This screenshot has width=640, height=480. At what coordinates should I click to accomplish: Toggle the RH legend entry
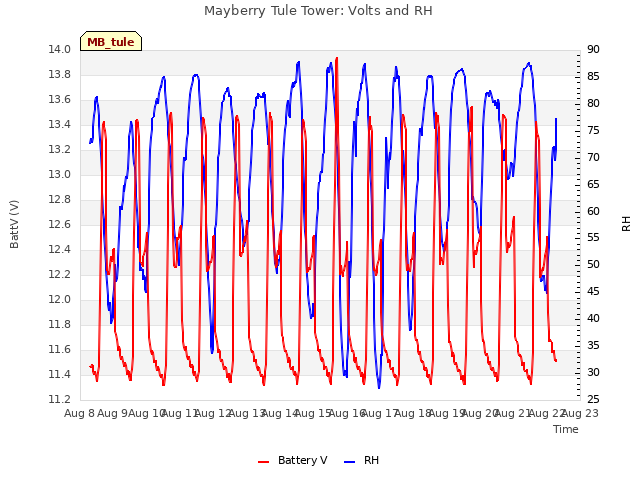pos(362,460)
